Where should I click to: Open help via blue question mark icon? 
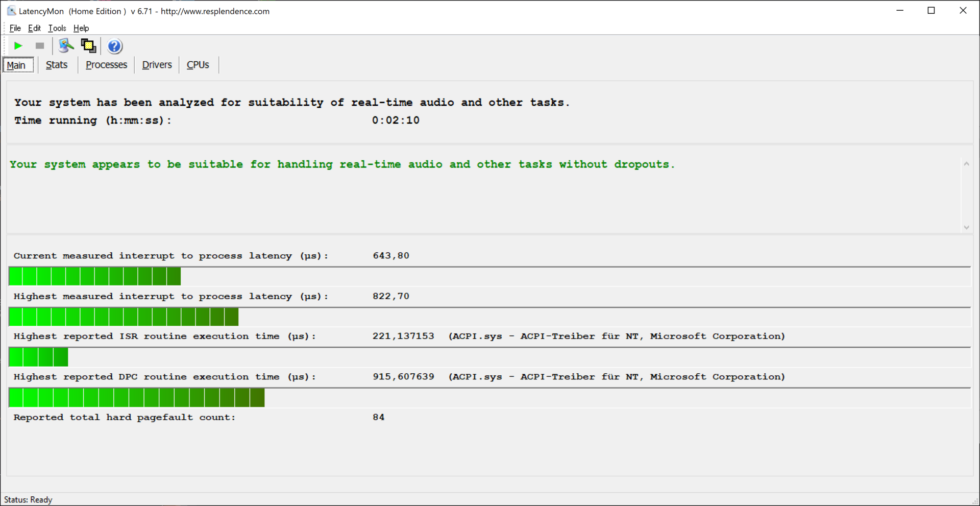click(x=115, y=46)
